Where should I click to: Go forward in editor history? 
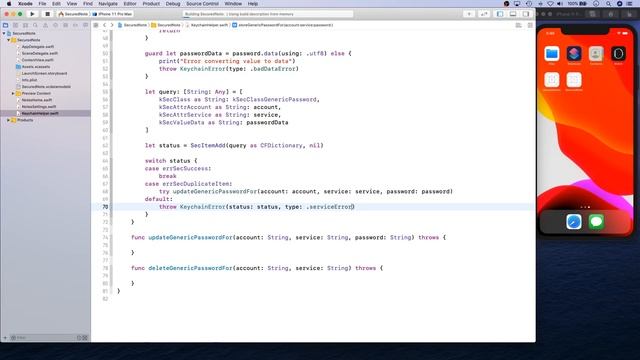point(112,25)
